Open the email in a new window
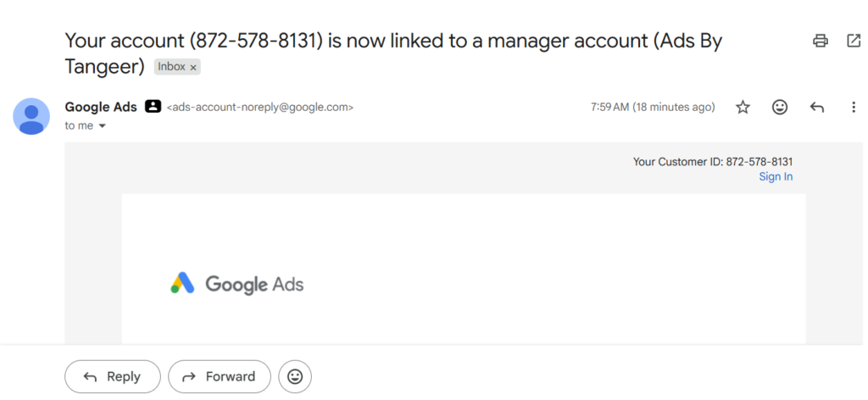This screenshot has height=400, width=868. (x=854, y=41)
